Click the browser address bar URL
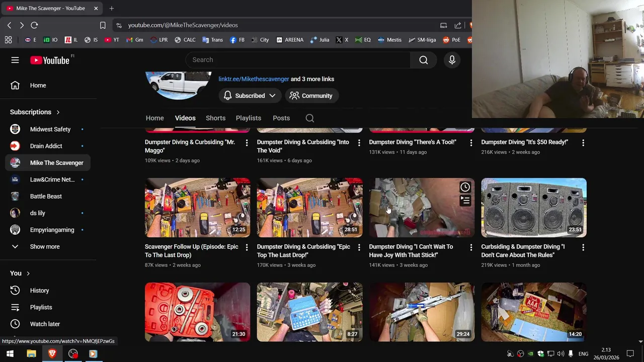 pyautogui.click(x=183, y=25)
